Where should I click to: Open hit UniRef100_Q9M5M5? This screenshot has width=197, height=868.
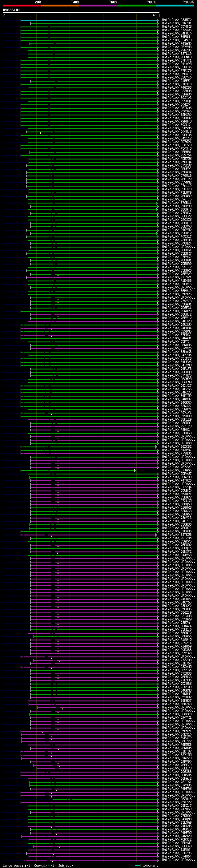(x=177, y=128)
